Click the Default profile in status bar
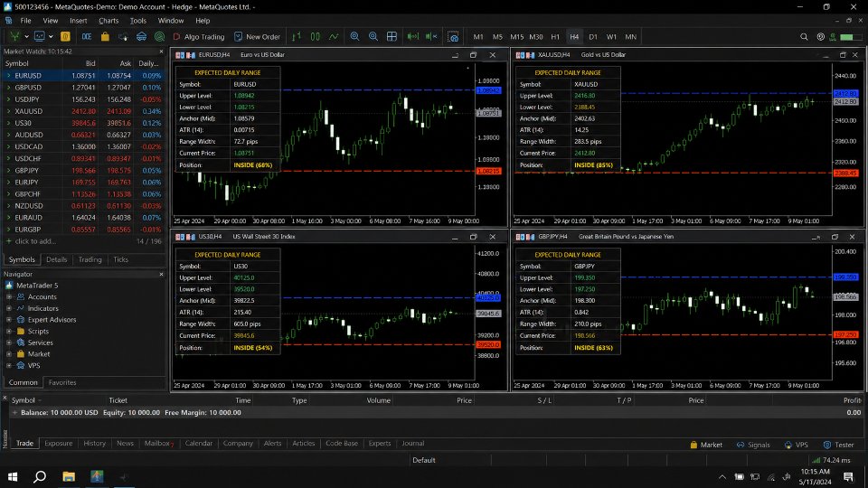Viewport: 868px width, 488px height. [423, 460]
